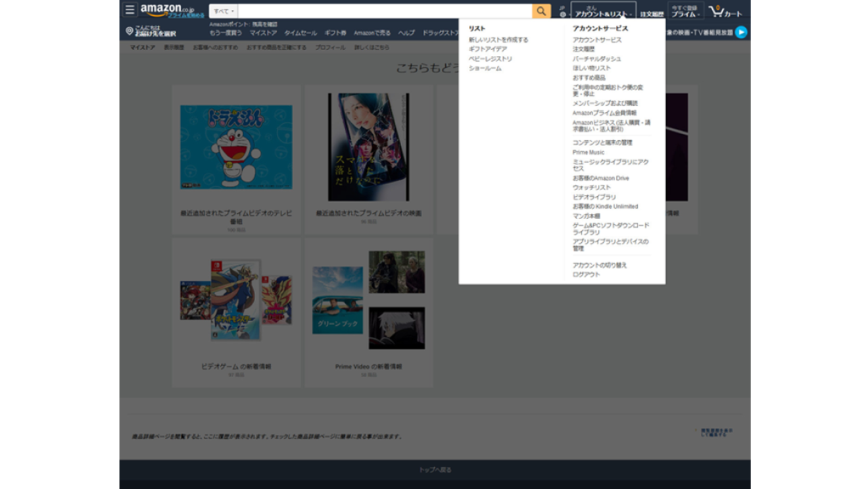Click Amazonポイント 残高を確認
The image size is (868, 489).
point(243,24)
